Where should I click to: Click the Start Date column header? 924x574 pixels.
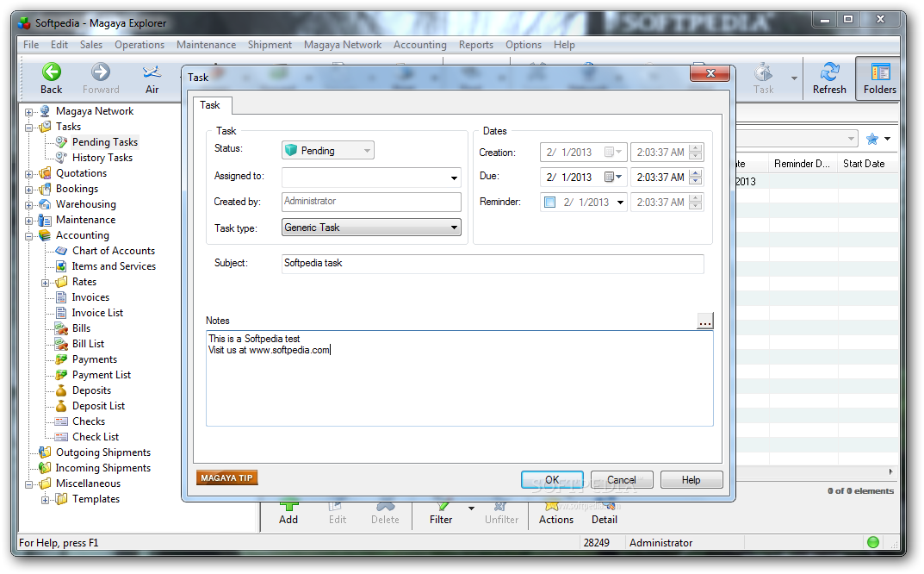864,164
